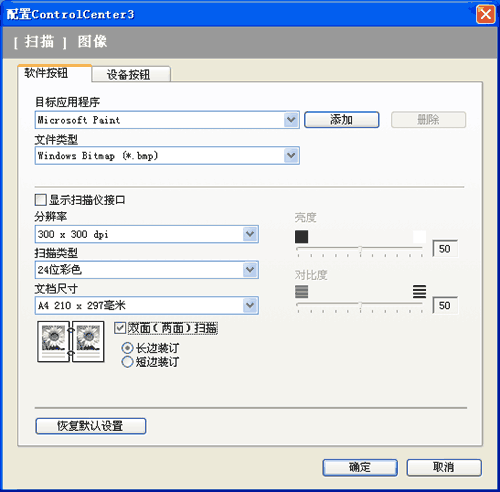Click the 亮度 brightness slider track
500x492 pixels.
click(x=360, y=249)
